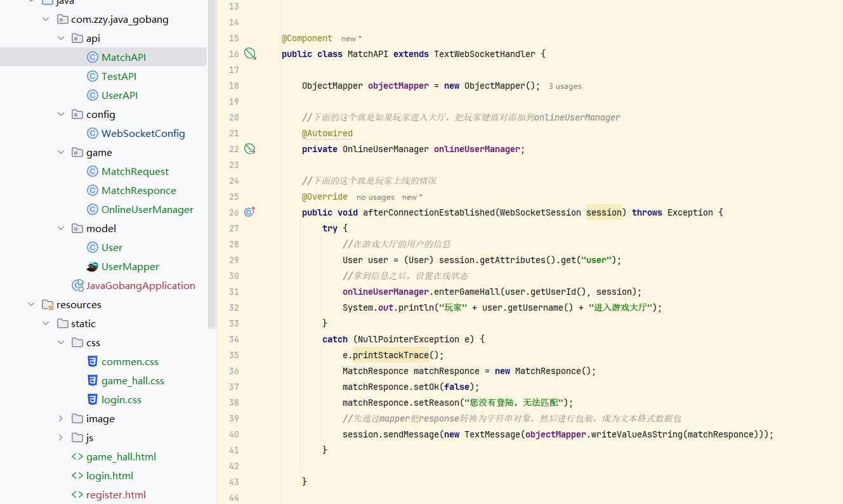The image size is (843, 504).
Task: Collapse the static folder
Action: pyautogui.click(x=46, y=323)
